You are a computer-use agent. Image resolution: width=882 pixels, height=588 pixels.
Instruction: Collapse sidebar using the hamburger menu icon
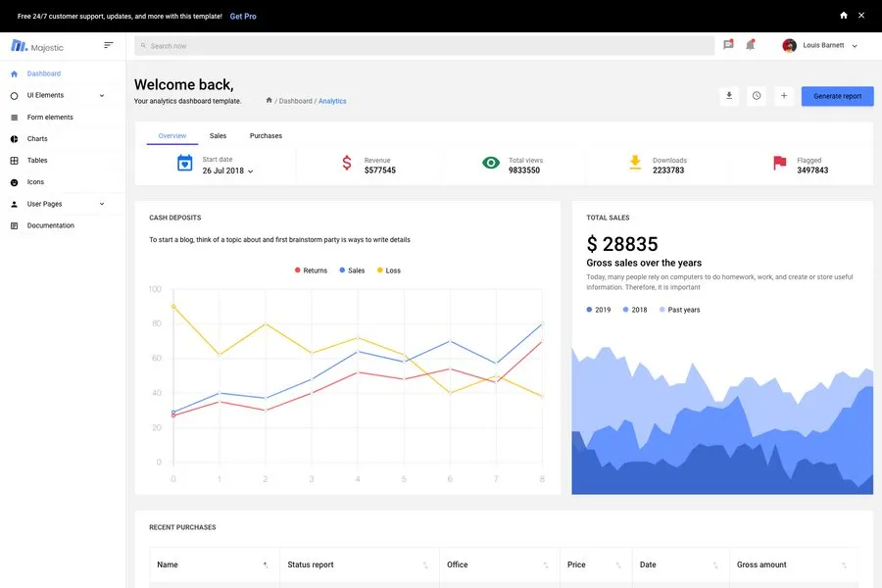coord(109,45)
